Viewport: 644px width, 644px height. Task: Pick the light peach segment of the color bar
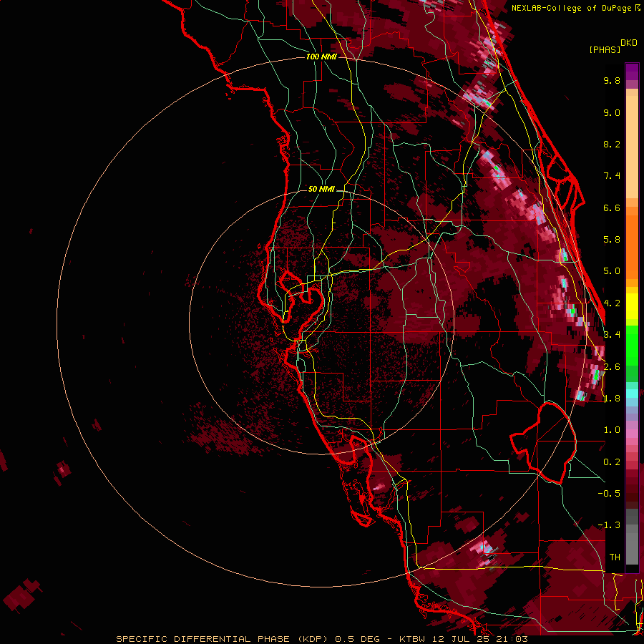pos(632,147)
